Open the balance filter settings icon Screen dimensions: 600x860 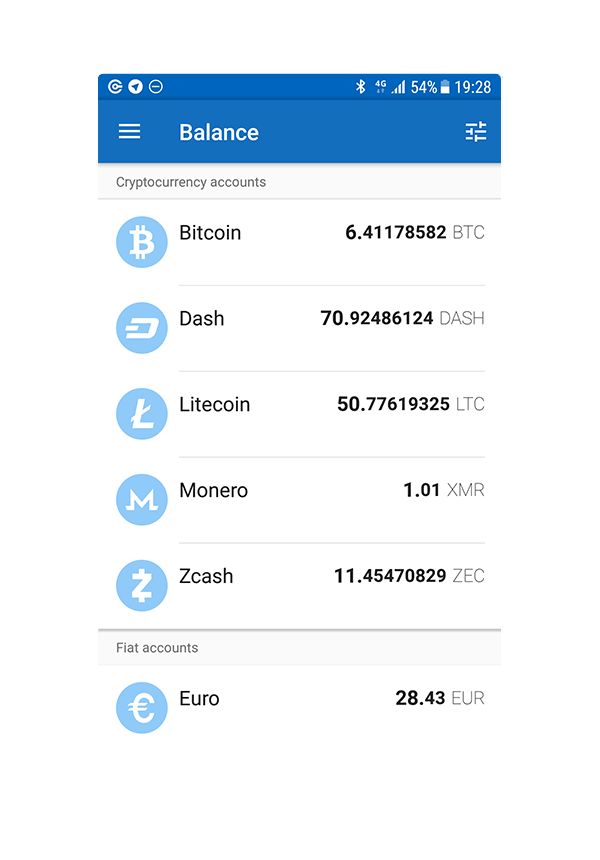pyautogui.click(x=476, y=132)
